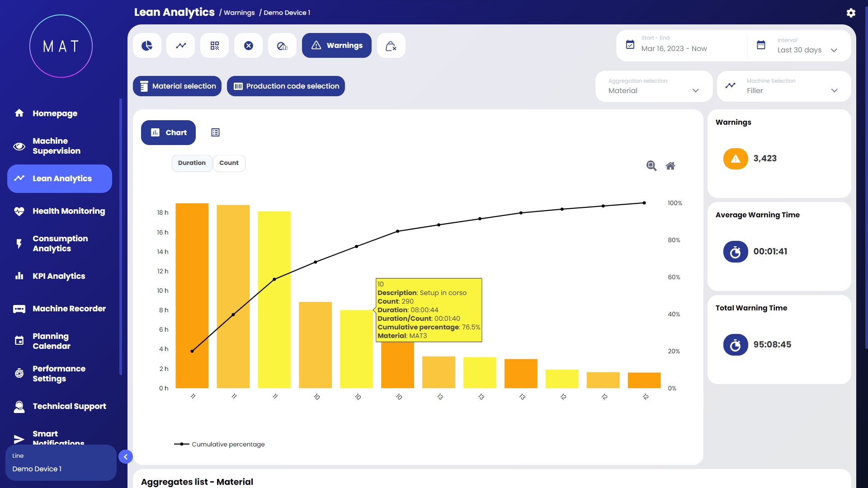Switch to table list view icon
Viewport: 868px width, 488px height.
tap(215, 132)
